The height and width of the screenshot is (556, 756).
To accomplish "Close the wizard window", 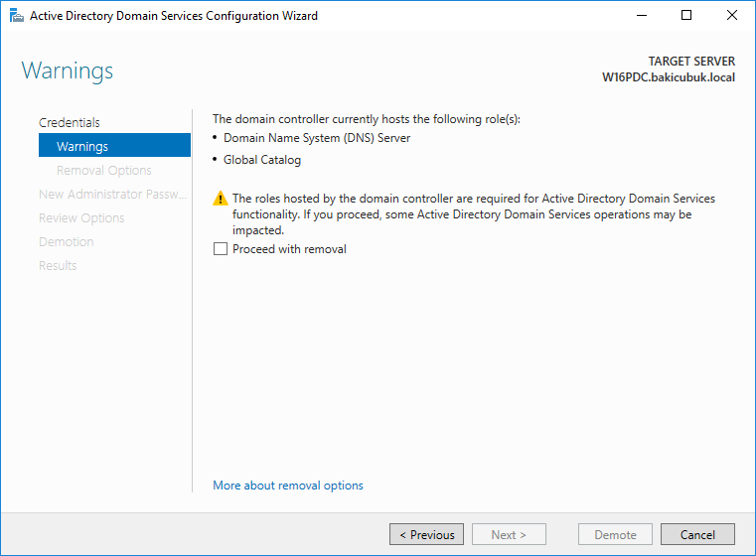I will (x=731, y=16).
